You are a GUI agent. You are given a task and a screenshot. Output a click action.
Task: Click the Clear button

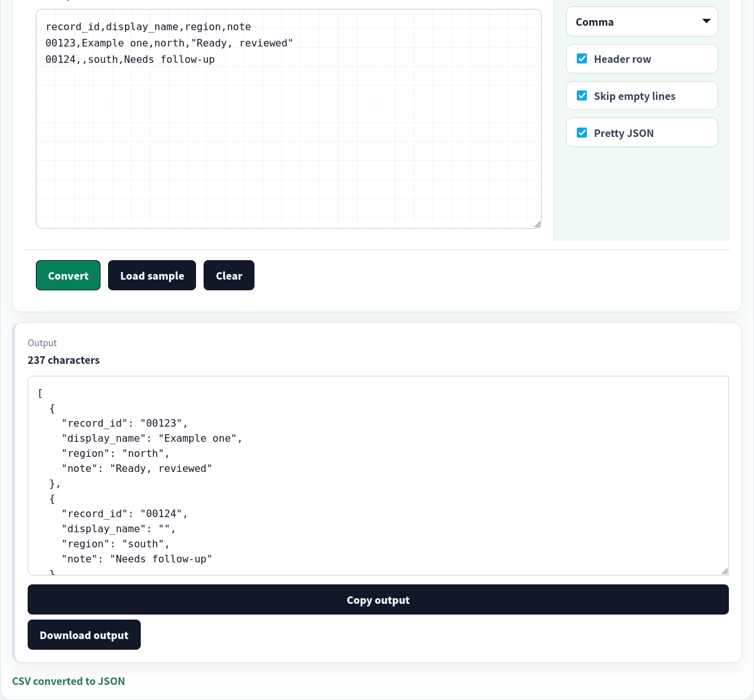(229, 275)
